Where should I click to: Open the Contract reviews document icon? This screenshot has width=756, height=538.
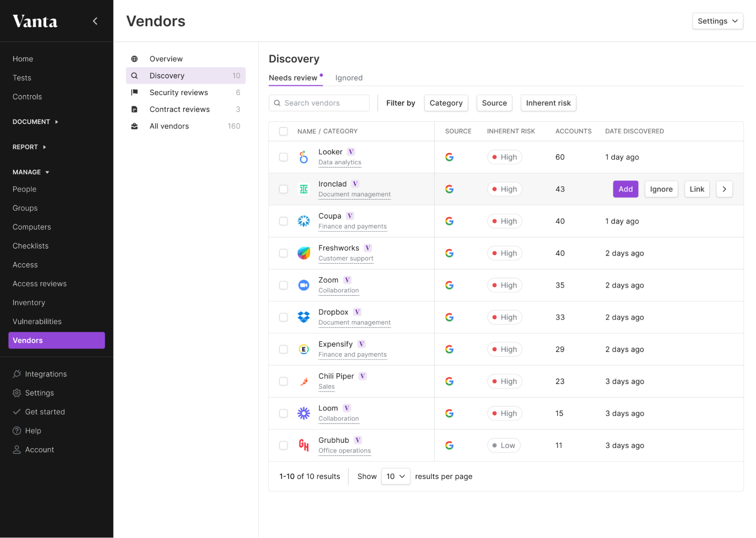pyautogui.click(x=134, y=109)
